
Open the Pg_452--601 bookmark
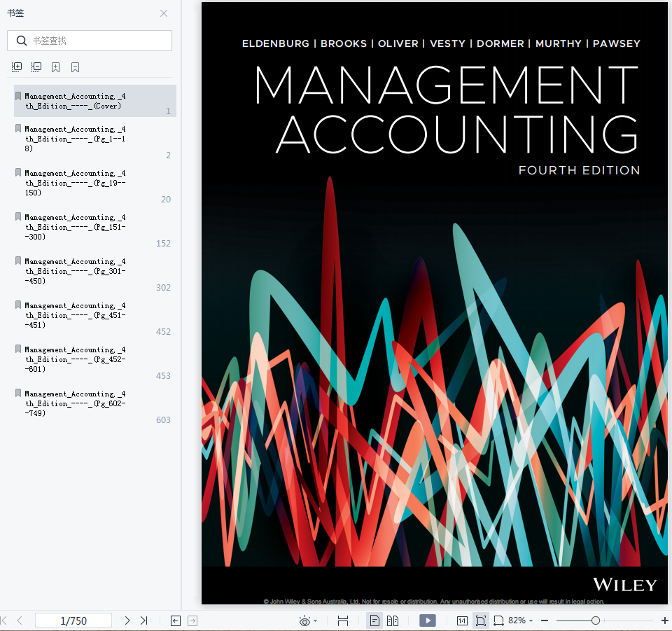coord(95,360)
